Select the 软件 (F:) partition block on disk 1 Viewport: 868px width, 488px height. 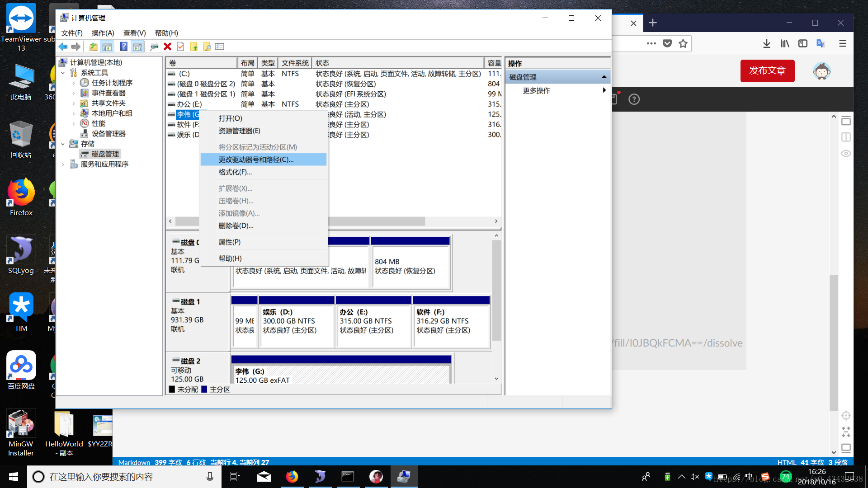[451, 322]
